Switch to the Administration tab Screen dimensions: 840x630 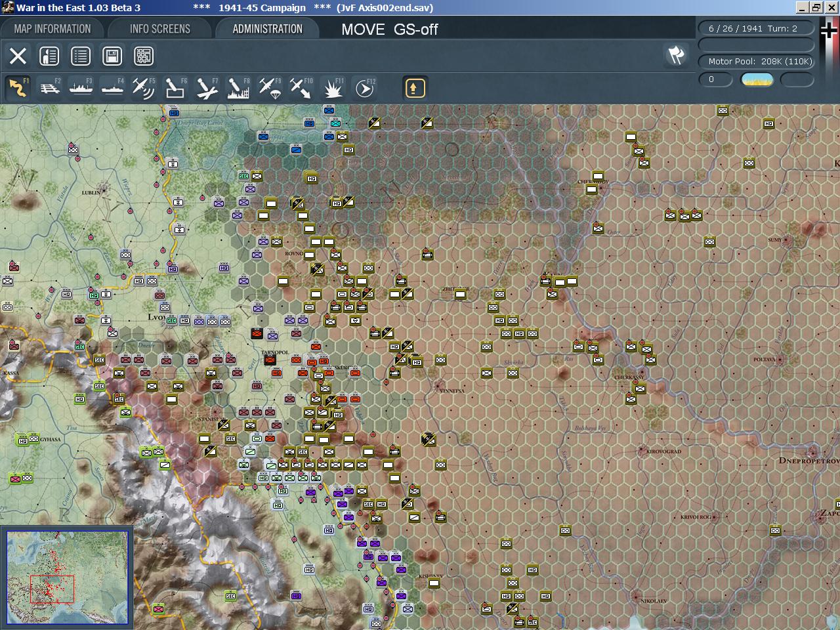click(268, 29)
